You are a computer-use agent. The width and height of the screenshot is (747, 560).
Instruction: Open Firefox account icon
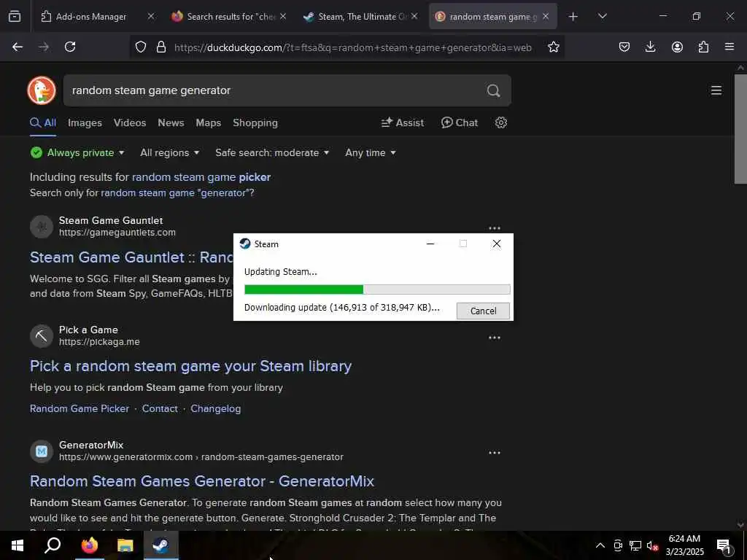(x=677, y=47)
